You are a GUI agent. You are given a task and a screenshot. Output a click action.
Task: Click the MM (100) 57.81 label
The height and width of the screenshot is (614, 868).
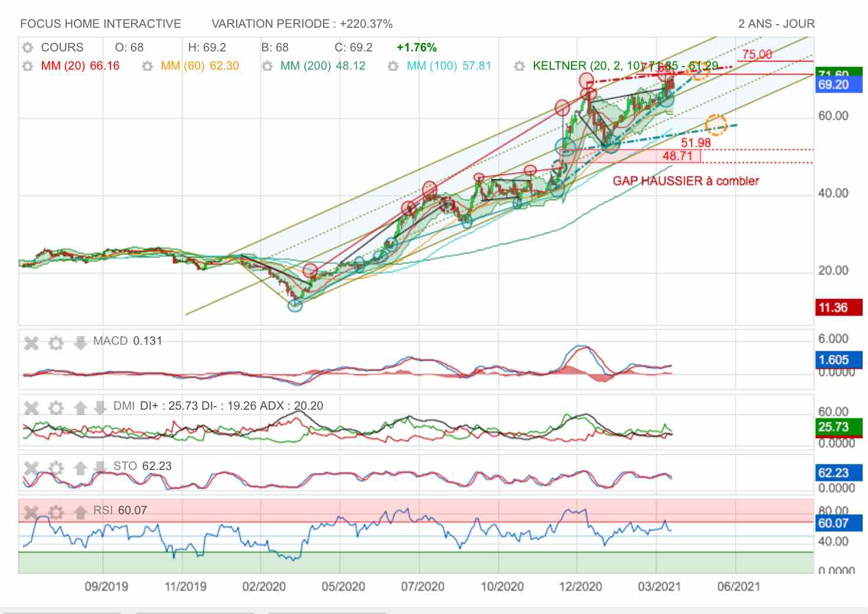pos(449,66)
